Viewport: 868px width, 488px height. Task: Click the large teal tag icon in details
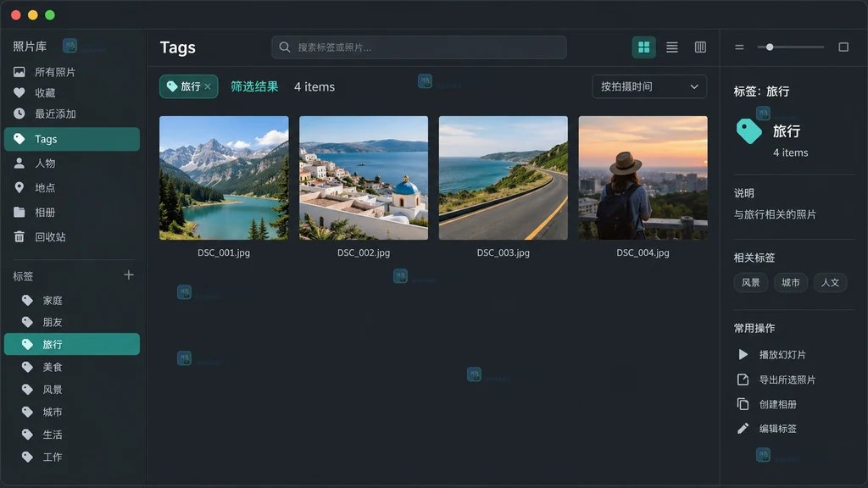pyautogui.click(x=749, y=131)
